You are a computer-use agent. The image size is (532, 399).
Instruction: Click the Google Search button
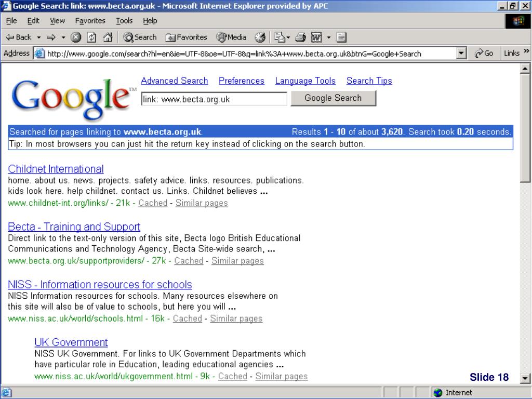coord(333,98)
